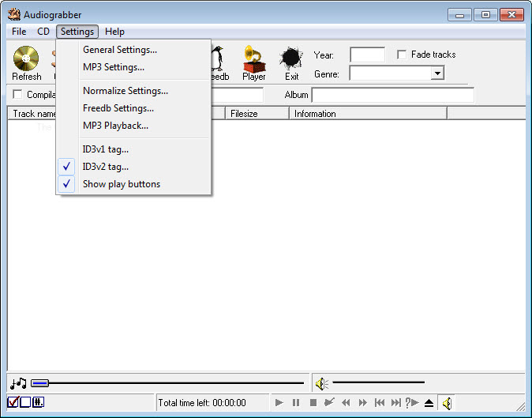Uncheck Show play buttons menu entry
532x418 pixels.
click(x=133, y=184)
